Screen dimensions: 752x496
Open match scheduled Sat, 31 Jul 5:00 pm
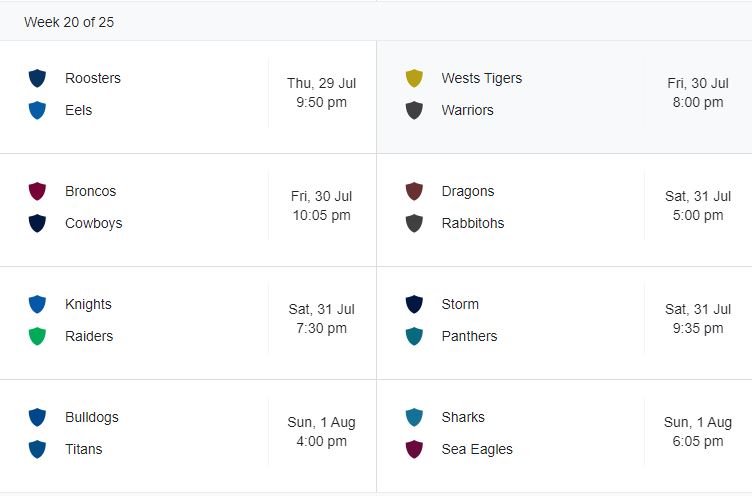point(697,206)
